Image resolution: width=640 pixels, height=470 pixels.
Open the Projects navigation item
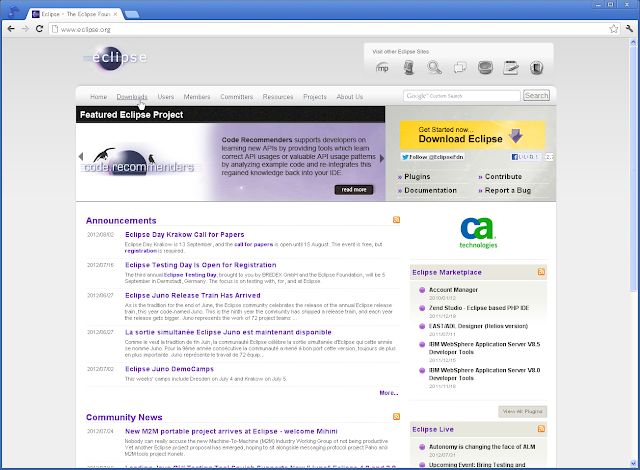pyautogui.click(x=315, y=97)
